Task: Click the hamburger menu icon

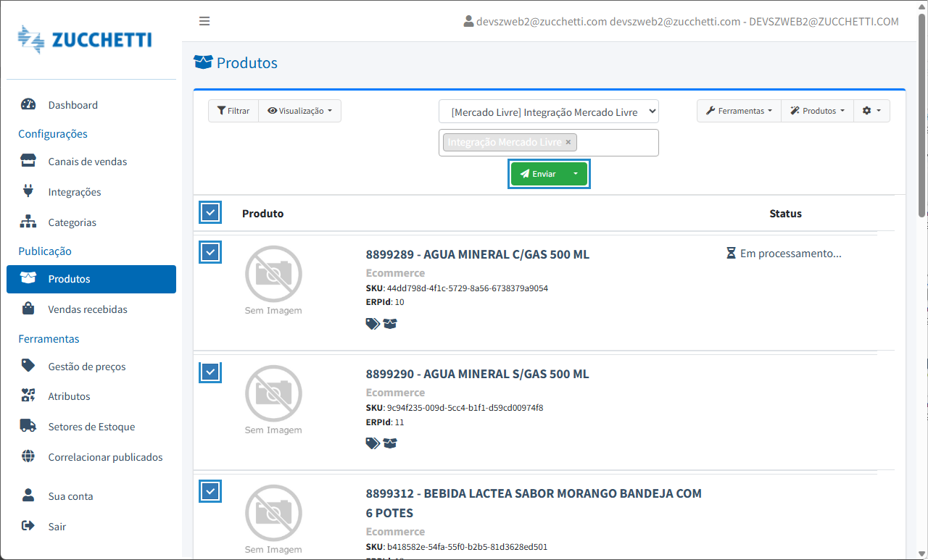Action: [x=204, y=21]
